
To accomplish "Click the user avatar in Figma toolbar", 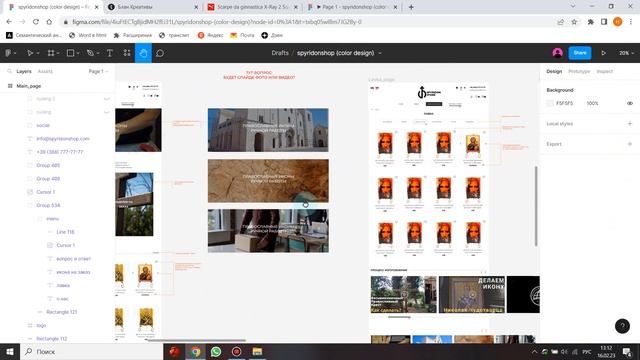I will click(x=558, y=53).
